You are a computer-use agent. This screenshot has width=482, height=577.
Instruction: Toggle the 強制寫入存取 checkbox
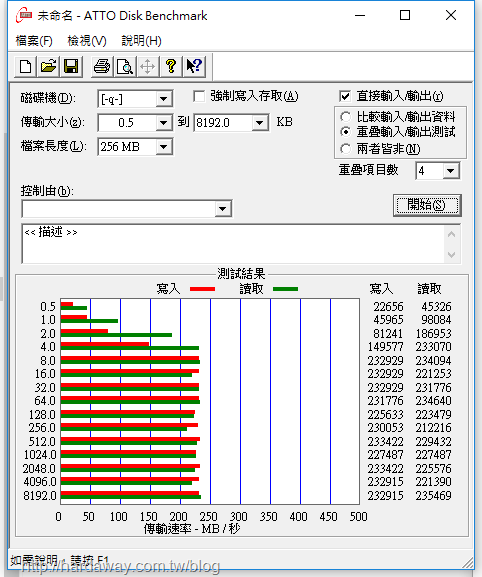[199, 97]
